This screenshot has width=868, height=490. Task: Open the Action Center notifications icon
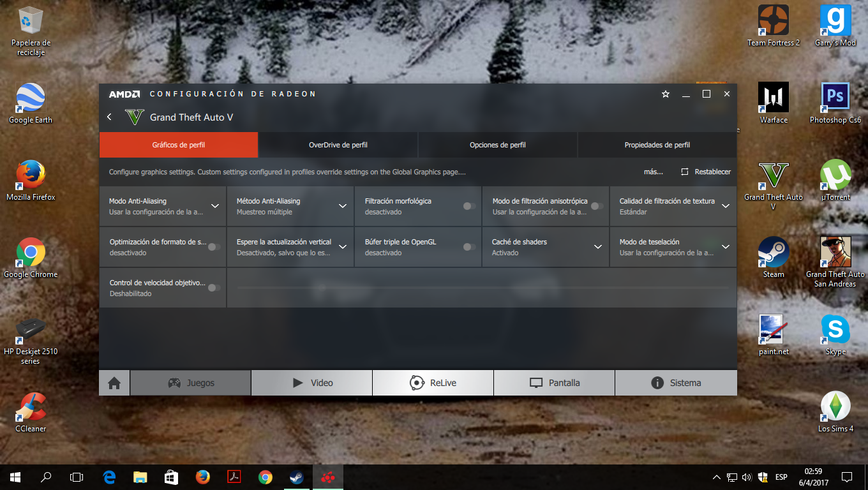[847, 477]
